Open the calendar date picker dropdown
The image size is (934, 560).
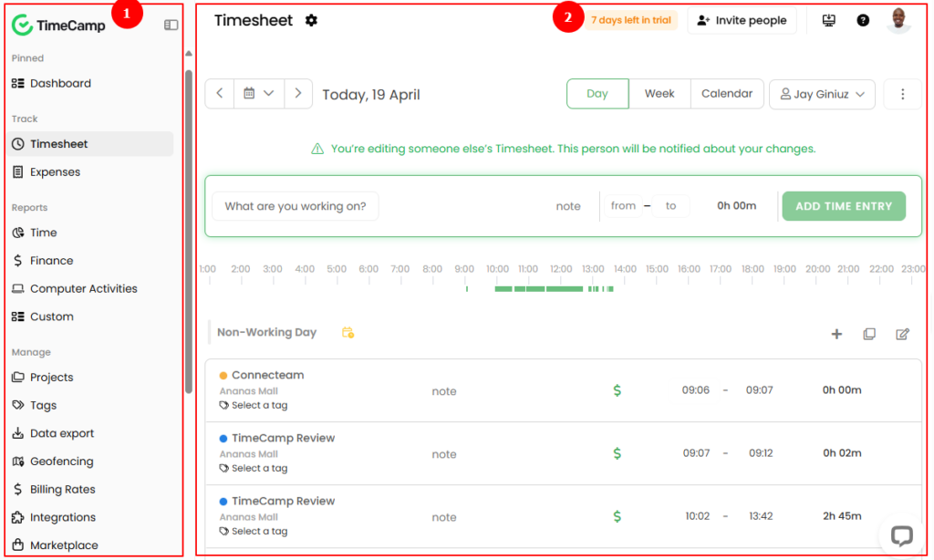click(259, 94)
